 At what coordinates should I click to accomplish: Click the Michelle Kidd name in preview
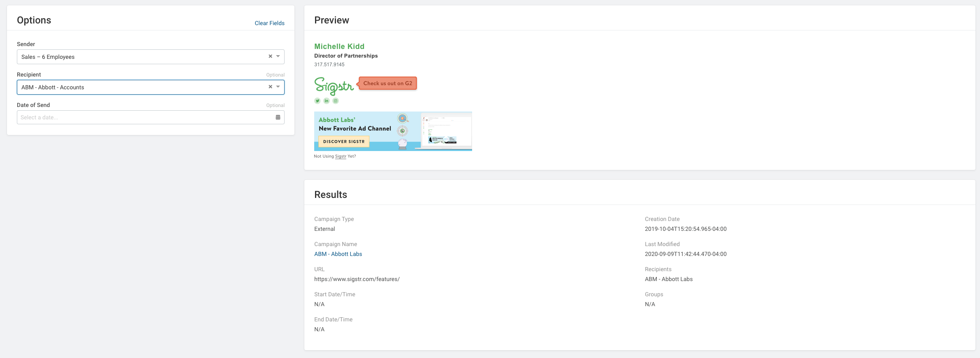tap(339, 46)
